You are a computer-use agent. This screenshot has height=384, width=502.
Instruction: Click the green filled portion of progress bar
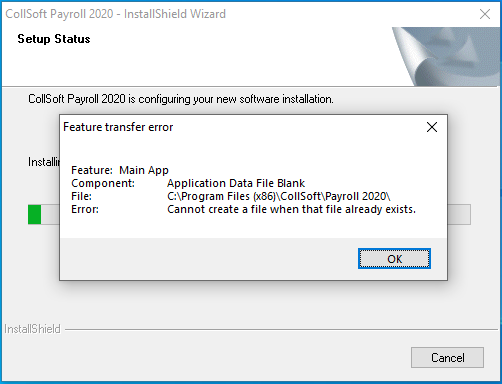point(35,214)
